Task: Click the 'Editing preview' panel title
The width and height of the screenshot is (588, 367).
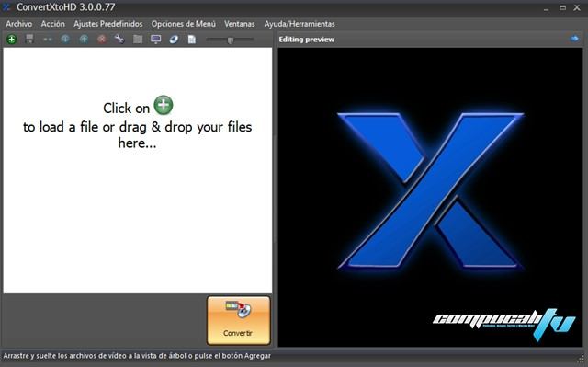Action: pyautogui.click(x=306, y=40)
